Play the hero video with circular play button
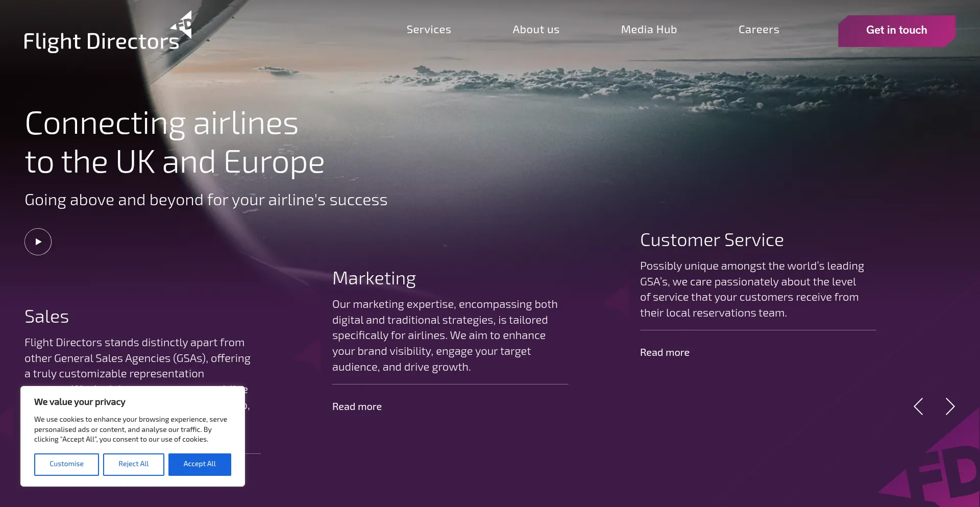The image size is (980, 507). (38, 242)
